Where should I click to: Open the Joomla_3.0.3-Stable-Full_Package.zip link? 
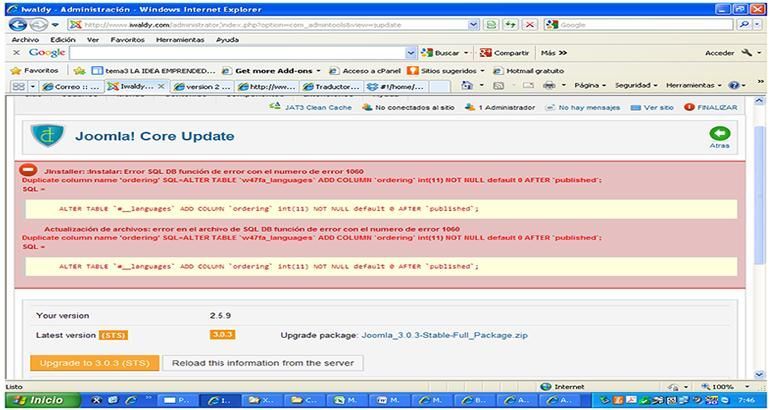point(445,335)
